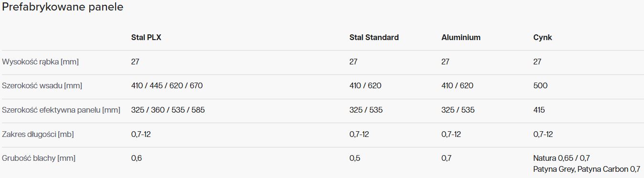Click the Aluminium sheet thickness 0,7

(447, 158)
